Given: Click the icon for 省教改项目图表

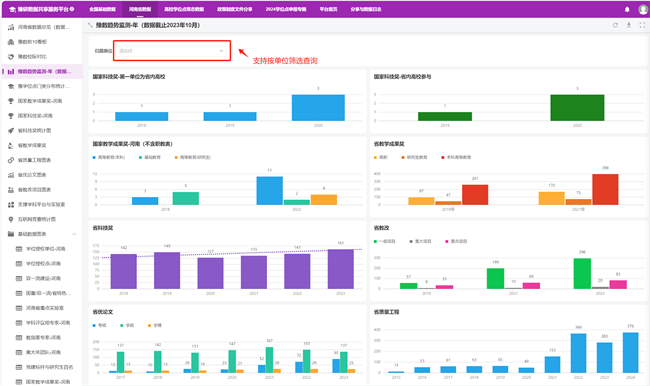Looking at the screenshot, I should coord(11,190).
